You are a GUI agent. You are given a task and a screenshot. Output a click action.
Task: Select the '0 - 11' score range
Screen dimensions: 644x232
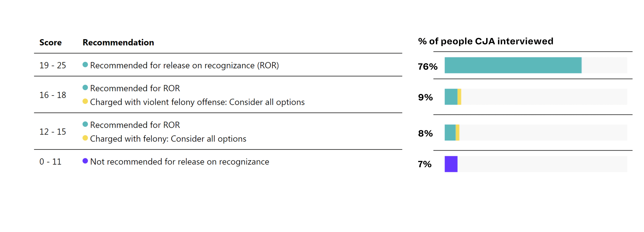point(50,162)
